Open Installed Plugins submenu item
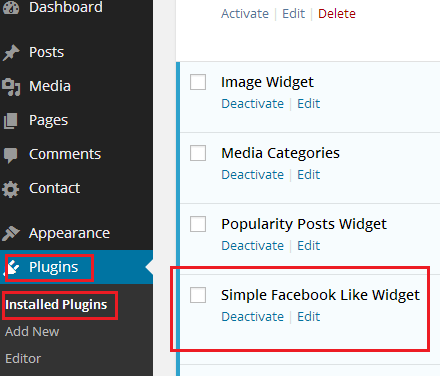440x376 pixels. click(x=56, y=305)
